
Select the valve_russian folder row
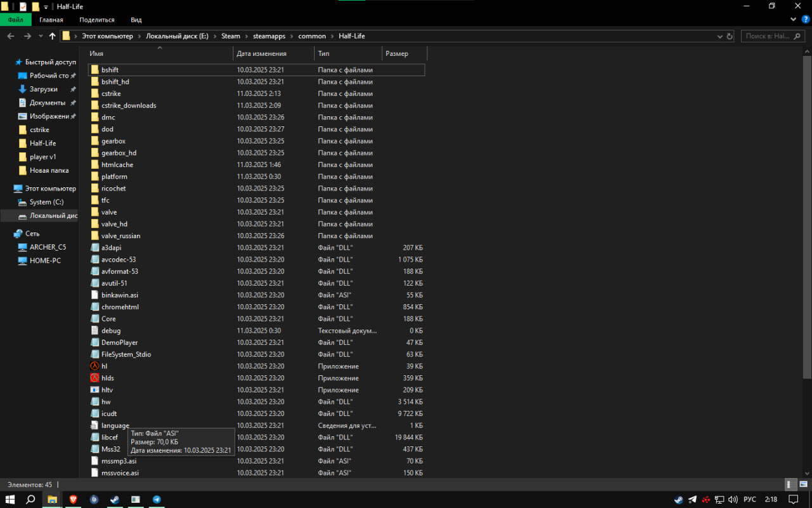(257, 236)
